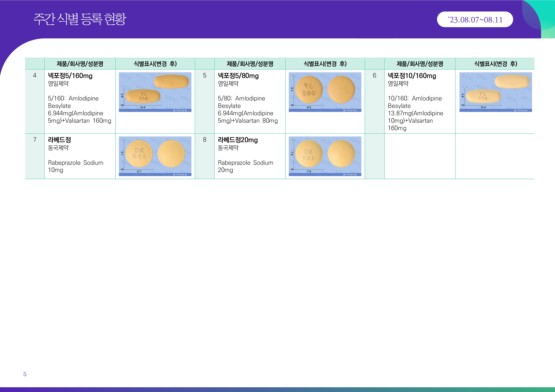Click the date range badge '23.08.07~08.11
The width and height of the screenshot is (555, 392).
point(475,20)
